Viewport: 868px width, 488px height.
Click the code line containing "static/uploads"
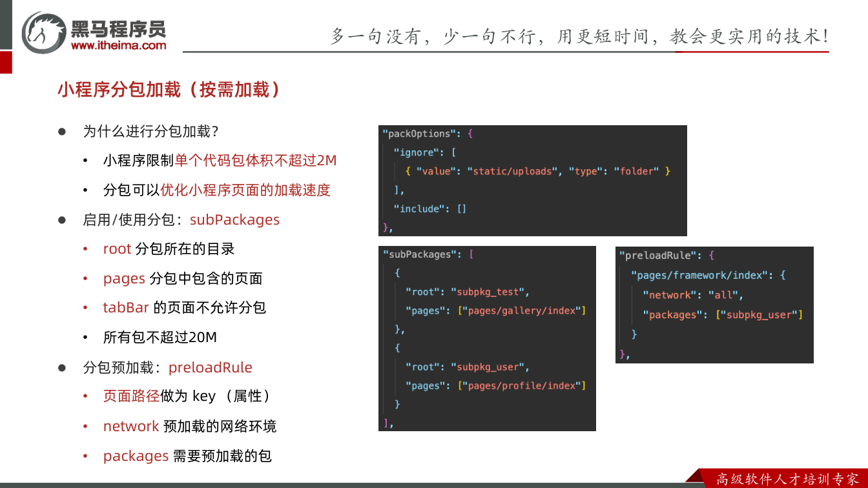pyautogui.click(x=538, y=171)
